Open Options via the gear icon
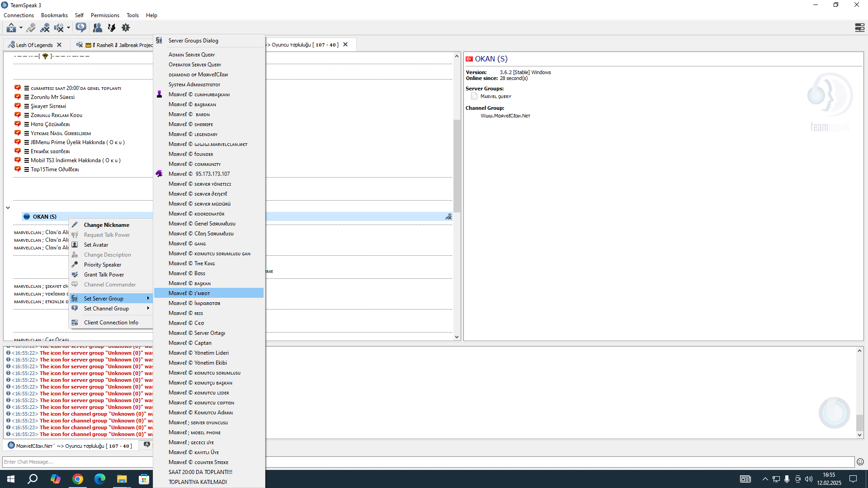Viewport: 868px width, 488px height. [126, 28]
